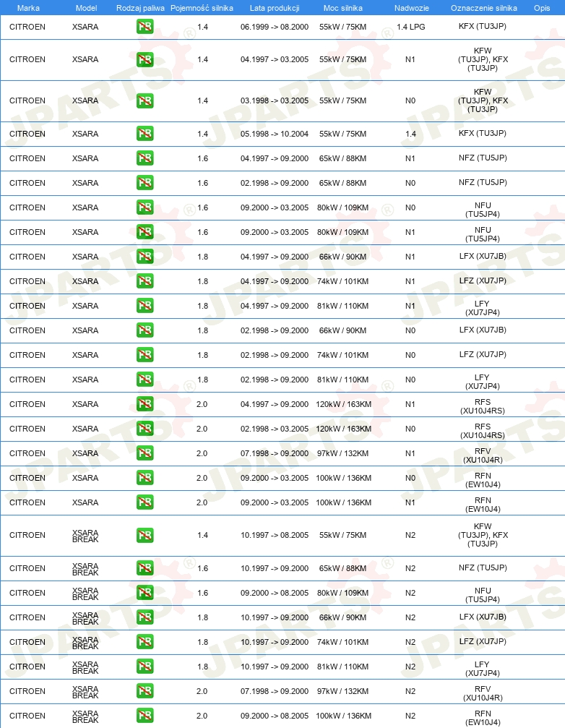Click engine code "LFX (XU7JB)" in N2 row
565x728 pixels.
tap(483, 617)
